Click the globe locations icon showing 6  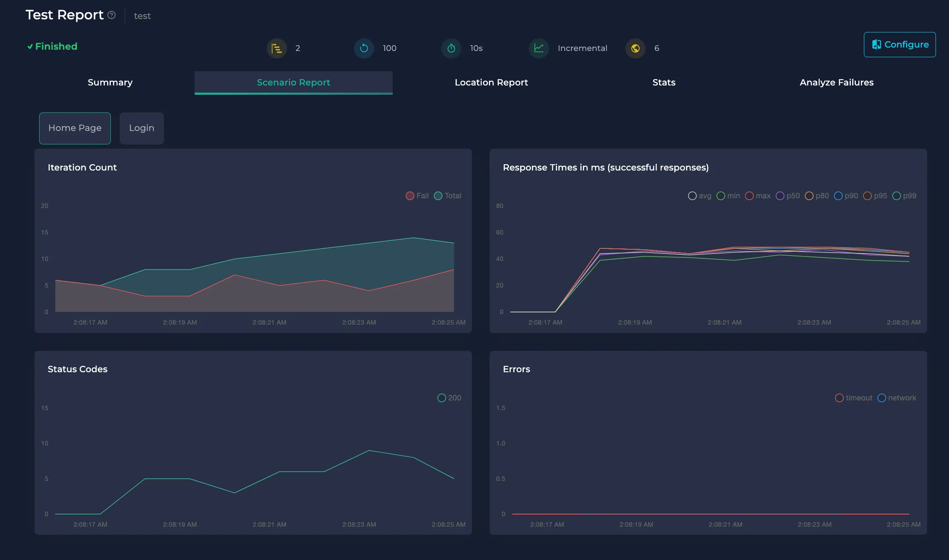[x=635, y=48]
